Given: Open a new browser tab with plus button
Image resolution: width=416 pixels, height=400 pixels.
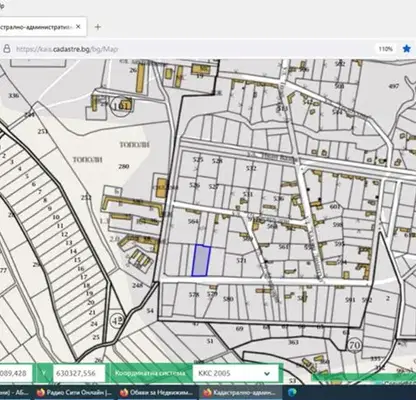Looking at the screenshot, I should tap(98, 27).
